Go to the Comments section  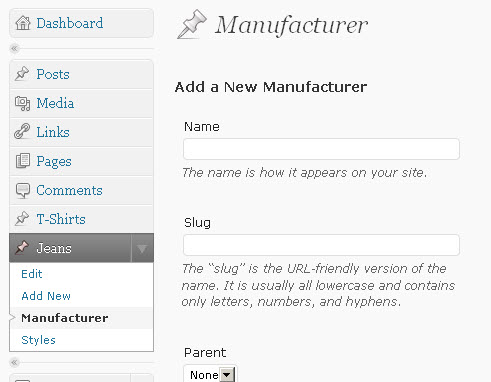coord(69,190)
